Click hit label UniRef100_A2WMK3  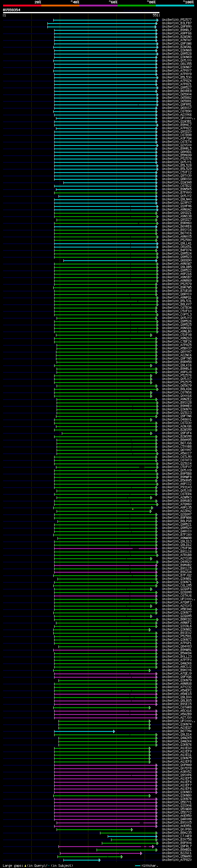point(177,497)
